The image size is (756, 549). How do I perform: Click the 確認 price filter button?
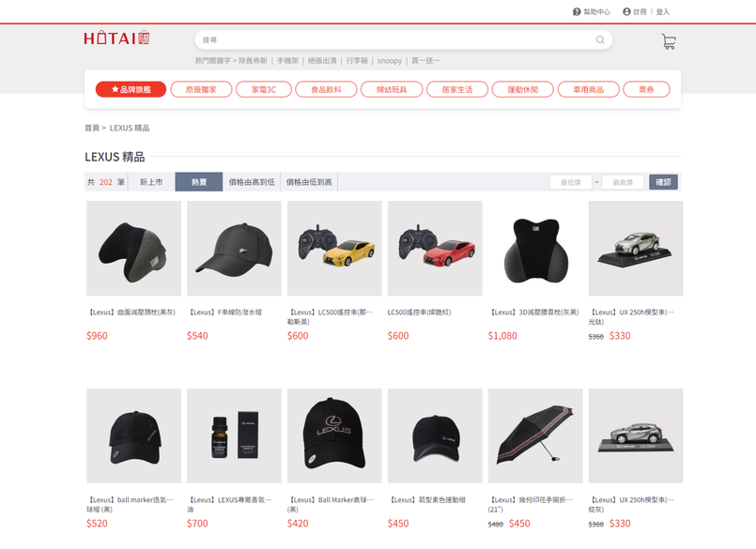(x=663, y=182)
